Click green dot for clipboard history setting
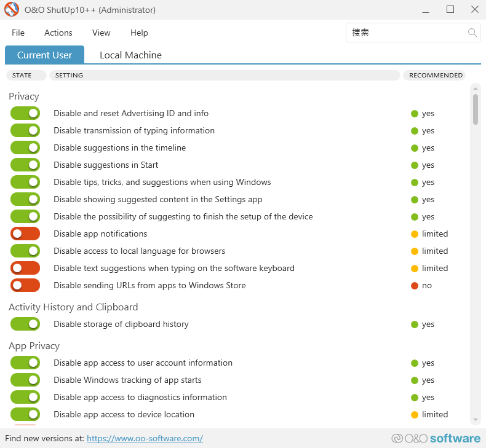 point(415,324)
